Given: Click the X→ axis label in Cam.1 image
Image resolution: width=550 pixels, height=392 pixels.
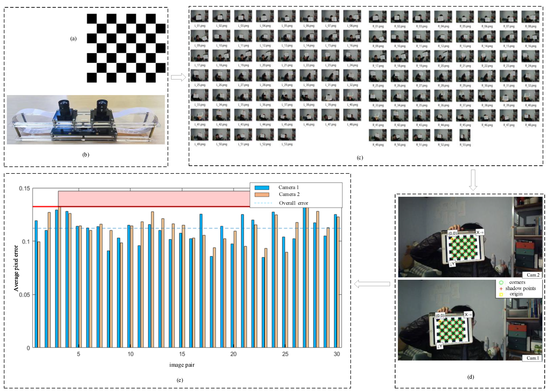Looking at the screenshot, I should [468, 315].
